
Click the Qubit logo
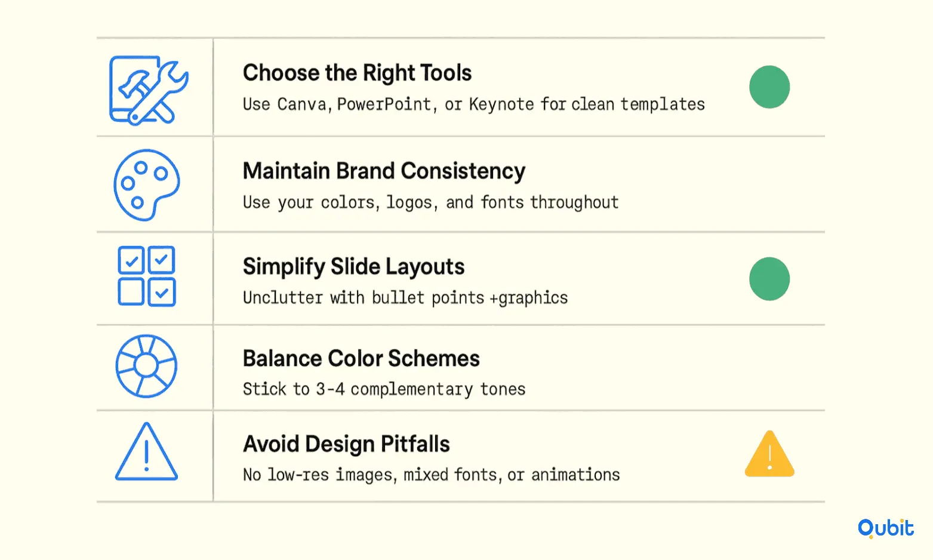click(886, 528)
